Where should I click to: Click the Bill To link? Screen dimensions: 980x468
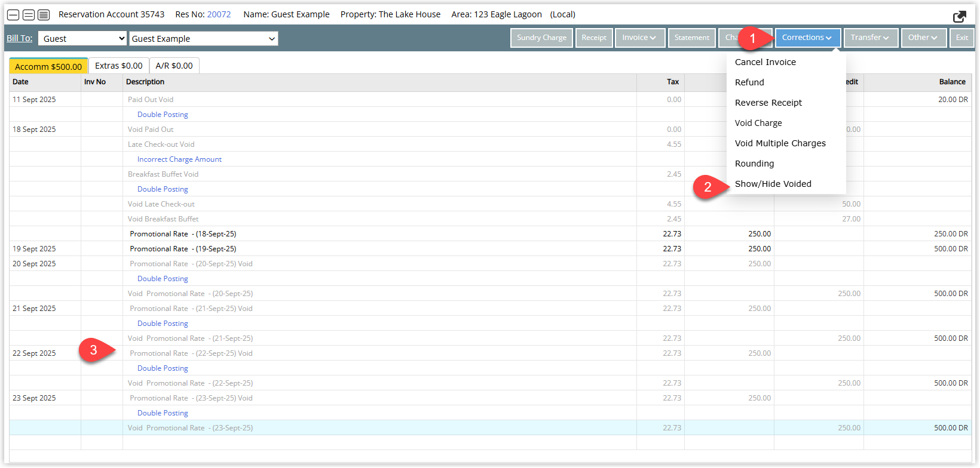[x=20, y=38]
